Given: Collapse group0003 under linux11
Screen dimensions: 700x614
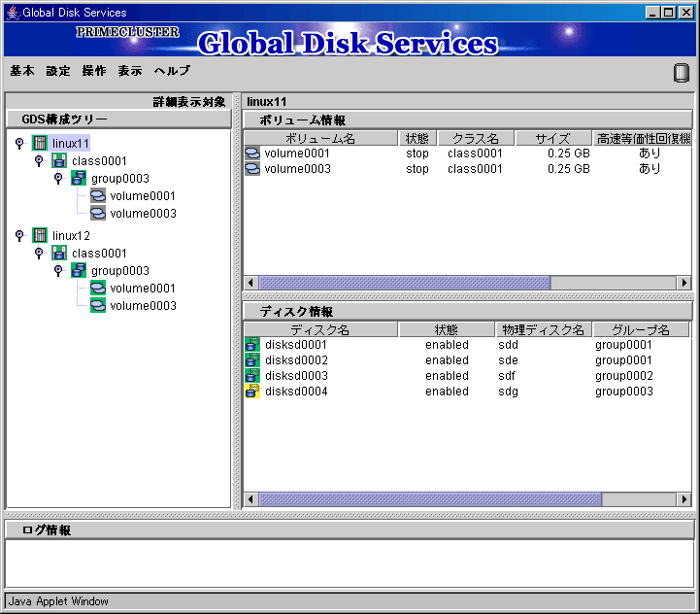Looking at the screenshot, I should 58,178.
